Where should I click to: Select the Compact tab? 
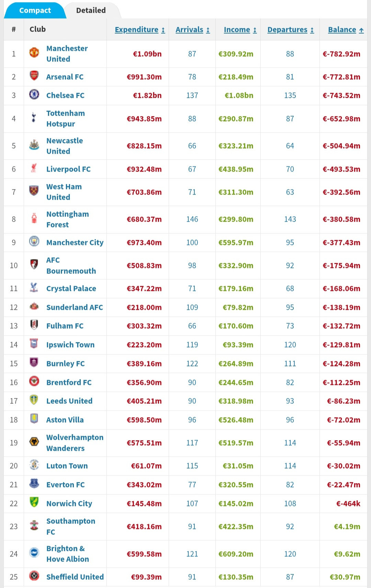[x=35, y=10]
